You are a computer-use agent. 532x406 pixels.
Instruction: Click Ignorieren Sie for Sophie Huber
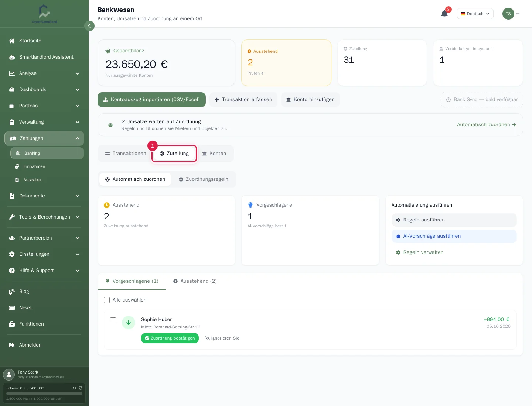click(x=222, y=338)
